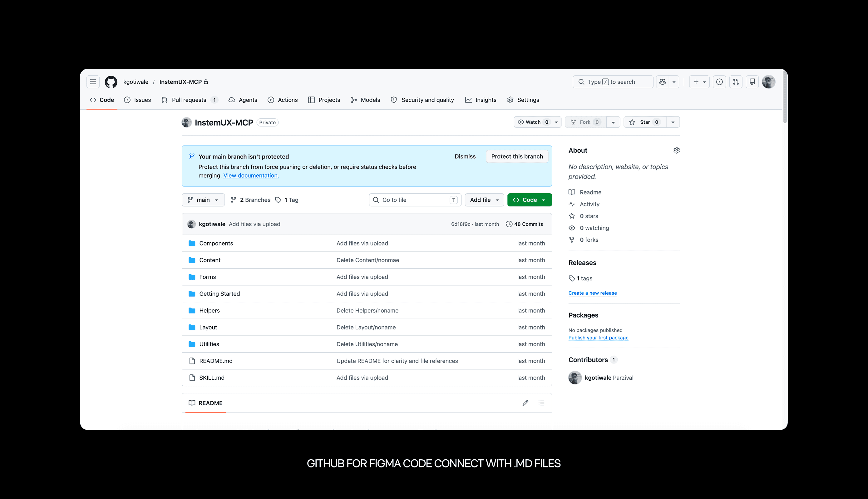This screenshot has width=868, height=499.
Task: Open the 1 tags link under Releases
Action: (x=580, y=278)
